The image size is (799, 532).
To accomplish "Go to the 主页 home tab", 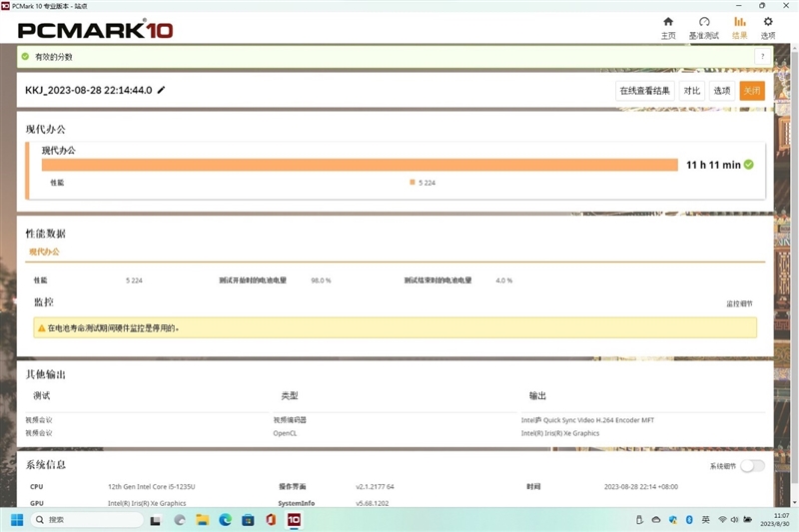I will tap(668, 28).
